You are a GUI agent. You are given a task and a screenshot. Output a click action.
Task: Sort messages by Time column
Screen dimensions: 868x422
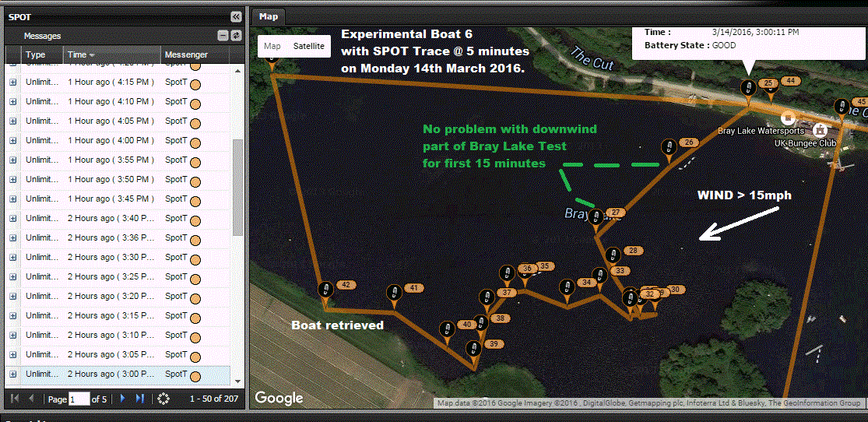click(x=112, y=55)
